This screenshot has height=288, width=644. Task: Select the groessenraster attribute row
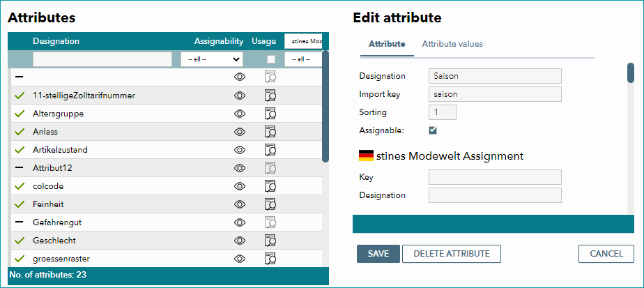pyautogui.click(x=165, y=259)
